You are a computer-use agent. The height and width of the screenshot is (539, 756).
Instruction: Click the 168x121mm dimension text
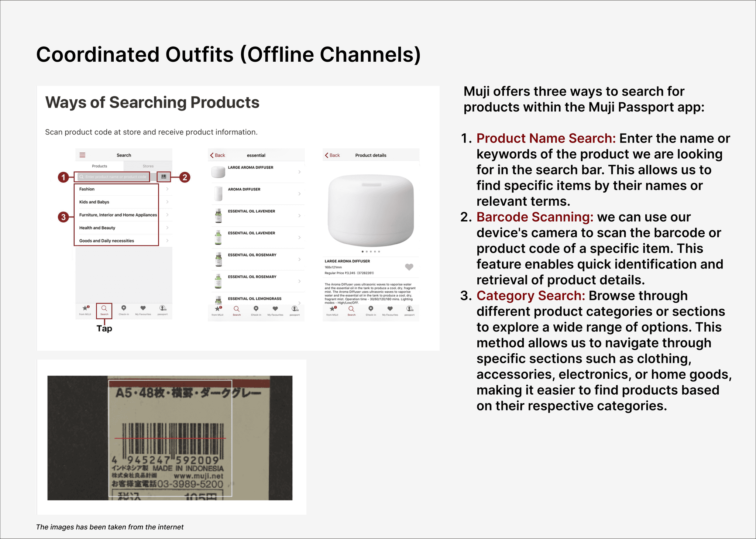333,267
